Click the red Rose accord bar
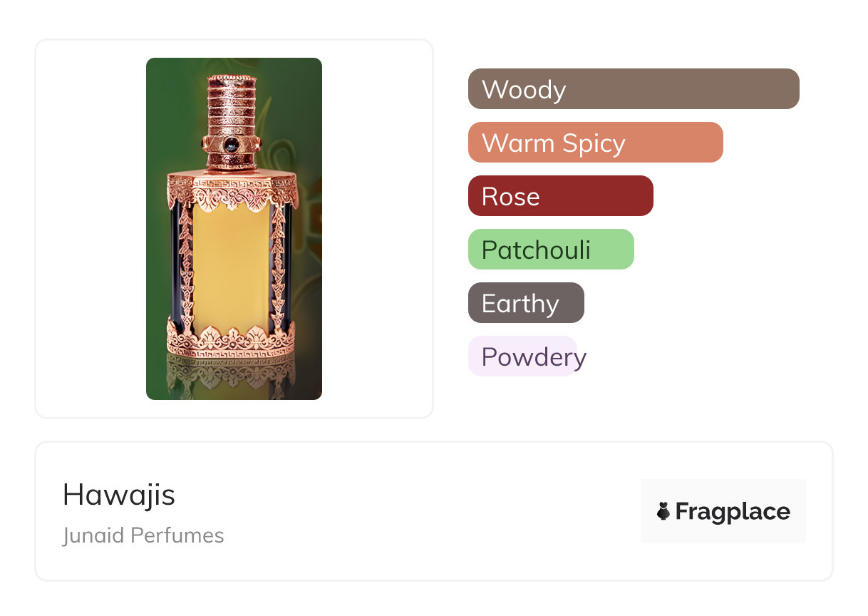Viewport: 868px width, 616px height. [x=560, y=196]
